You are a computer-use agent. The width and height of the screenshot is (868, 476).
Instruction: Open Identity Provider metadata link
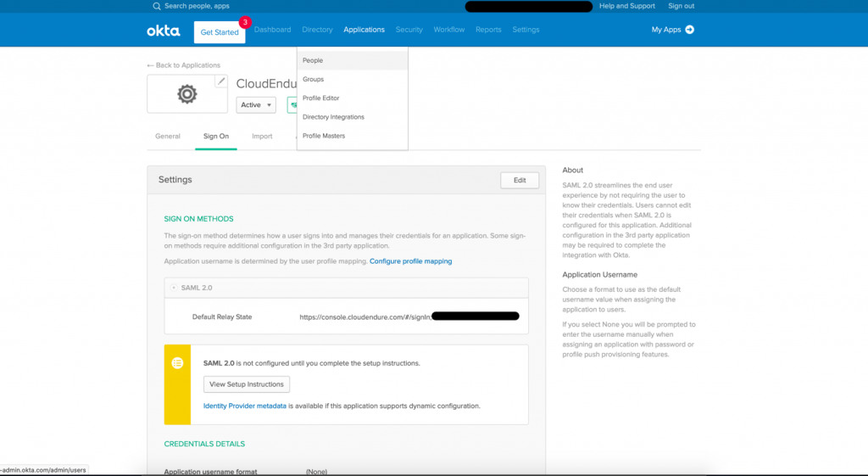coord(245,406)
